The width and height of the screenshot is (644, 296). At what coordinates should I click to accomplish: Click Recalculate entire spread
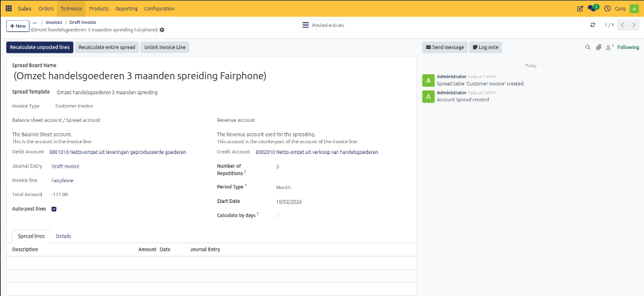point(107,47)
